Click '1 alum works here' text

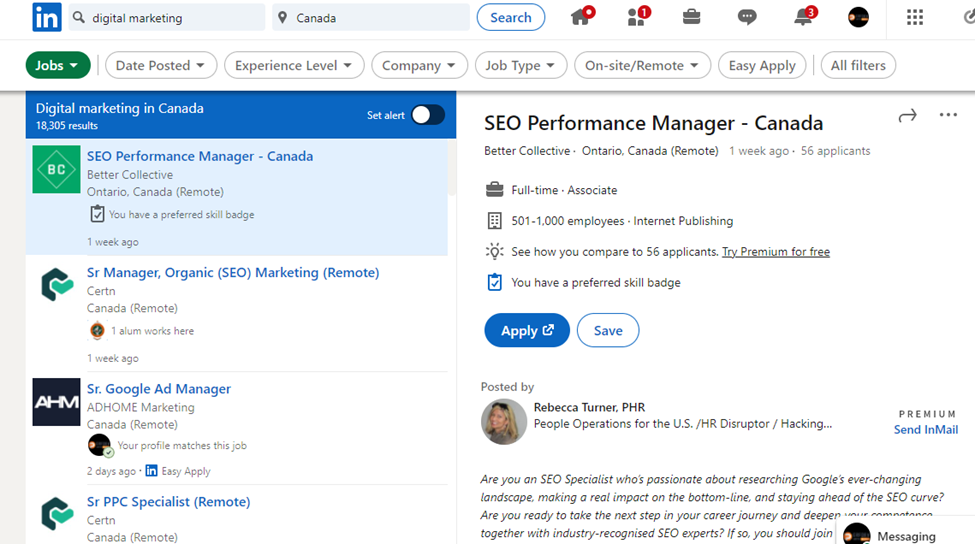pos(152,331)
